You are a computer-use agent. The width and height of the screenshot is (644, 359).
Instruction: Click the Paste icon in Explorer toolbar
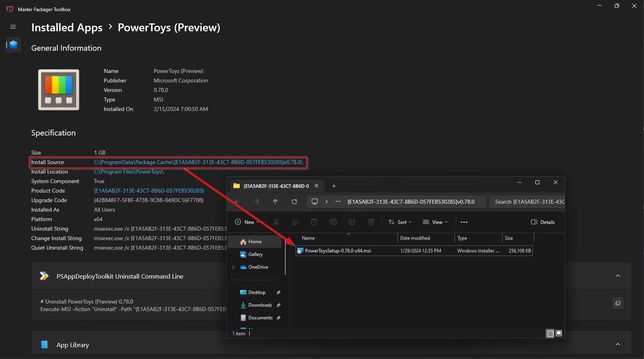click(314, 222)
